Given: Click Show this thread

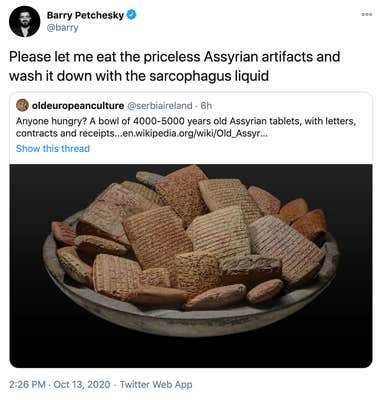Looking at the screenshot, I should (x=53, y=148).
